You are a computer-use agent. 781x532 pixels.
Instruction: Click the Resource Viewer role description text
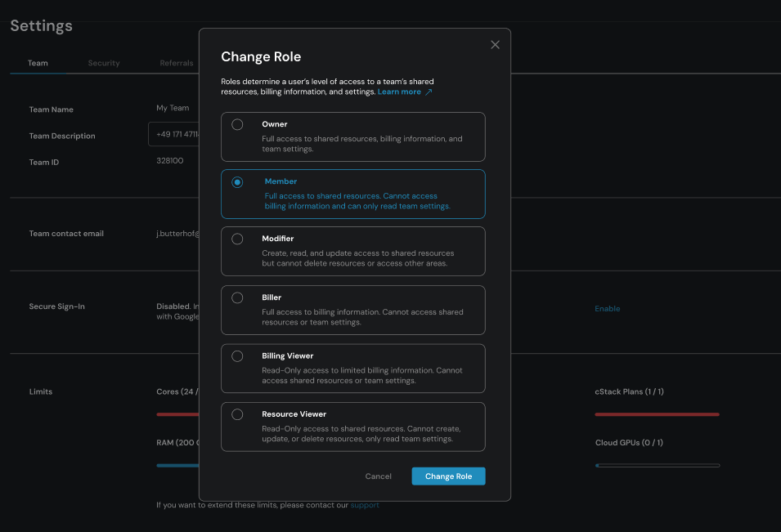coord(361,434)
